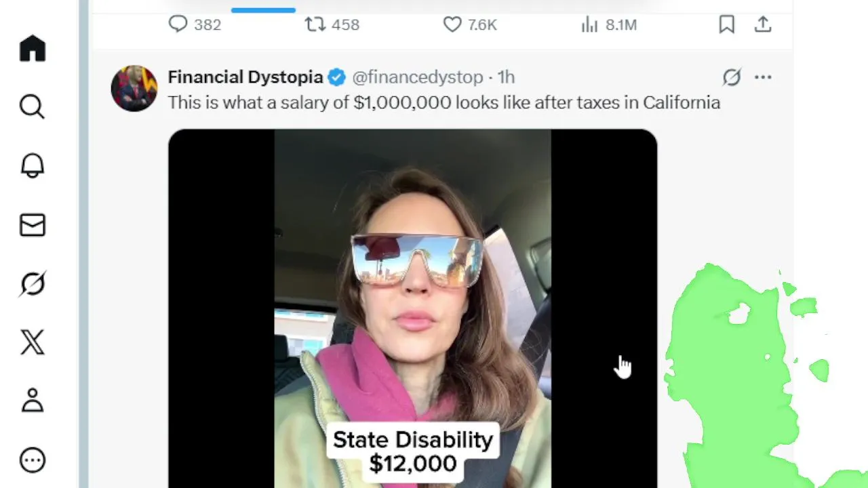
Task: Repost the post with 458 reposts
Action: click(315, 25)
